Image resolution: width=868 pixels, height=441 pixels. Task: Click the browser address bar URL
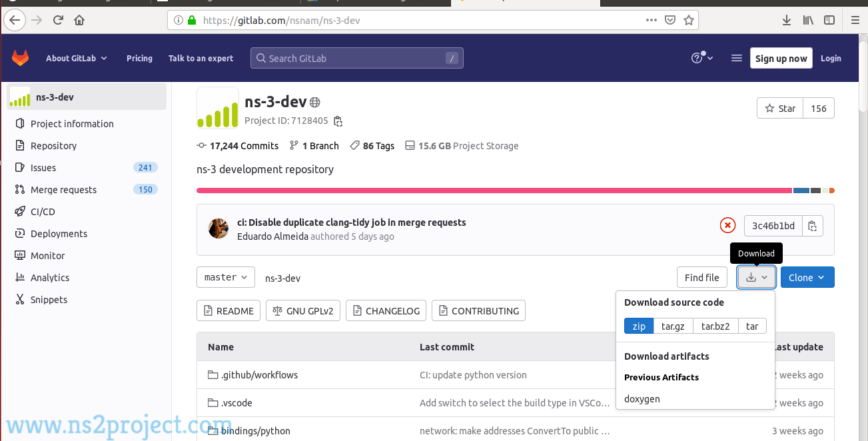282,21
